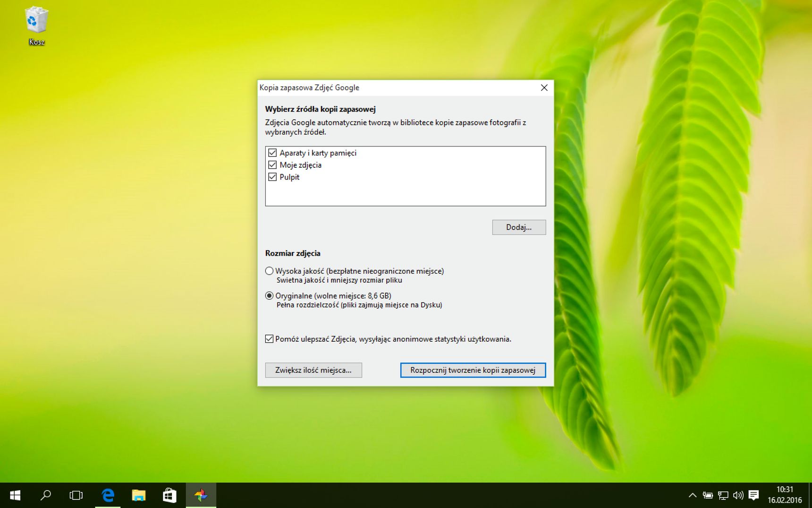Click Pulpit list entry text

coord(289,177)
